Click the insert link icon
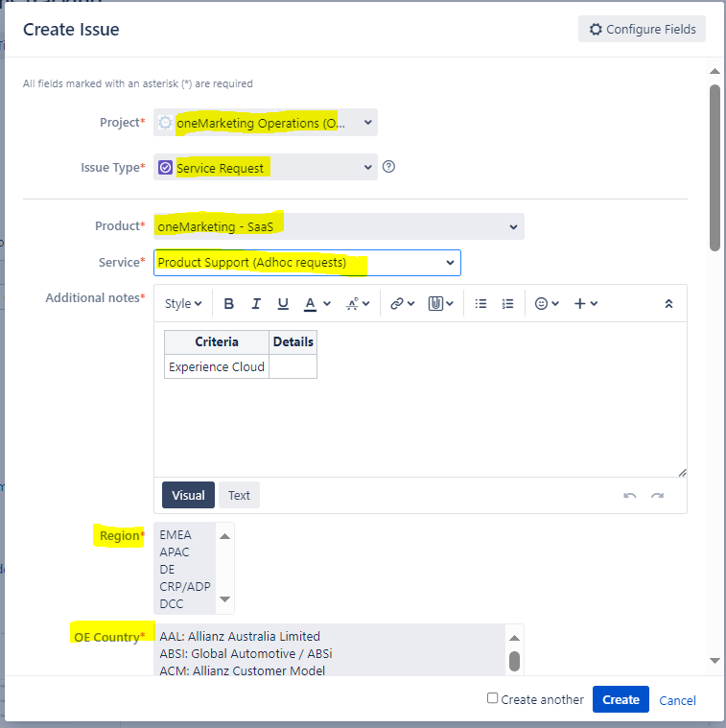Viewport: 726px width, 728px height. click(x=396, y=304)
